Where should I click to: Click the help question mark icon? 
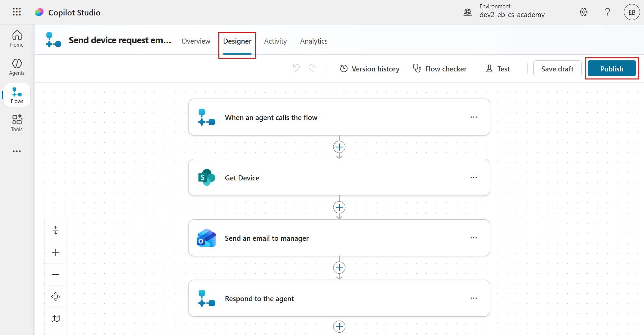click(607, 12)
